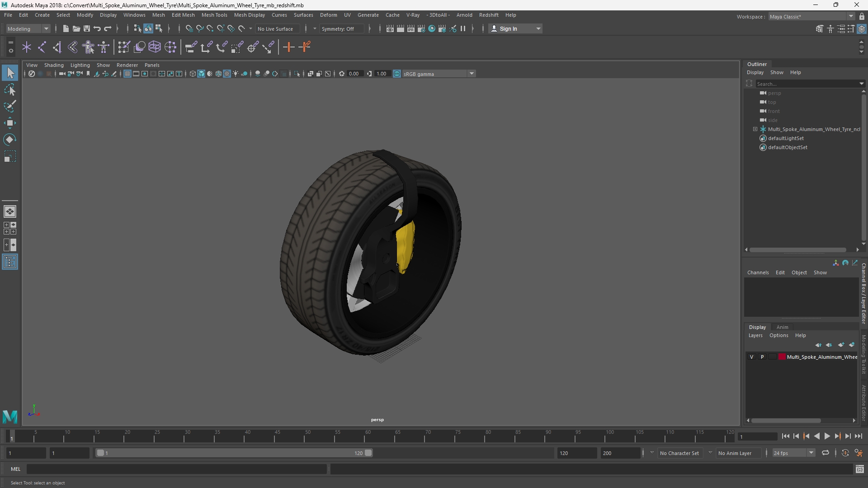The image size is (868, 488).
Task: Toggle viewport grid display icon
Action: 127,74
